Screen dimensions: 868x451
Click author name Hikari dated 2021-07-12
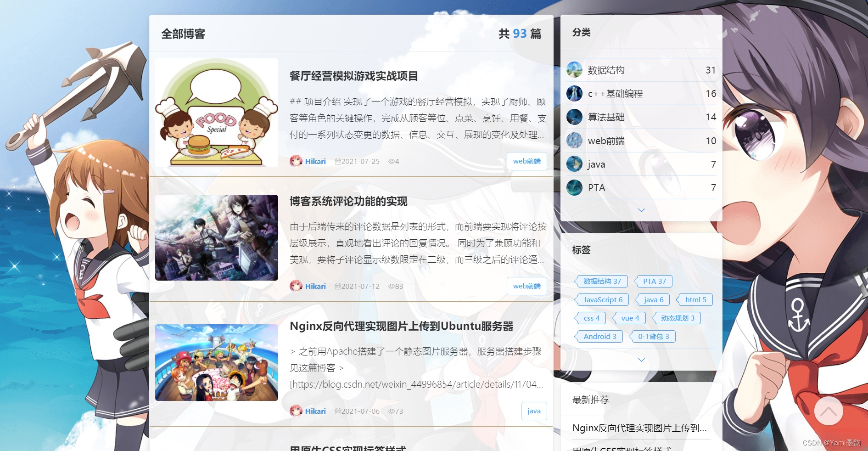315,287
